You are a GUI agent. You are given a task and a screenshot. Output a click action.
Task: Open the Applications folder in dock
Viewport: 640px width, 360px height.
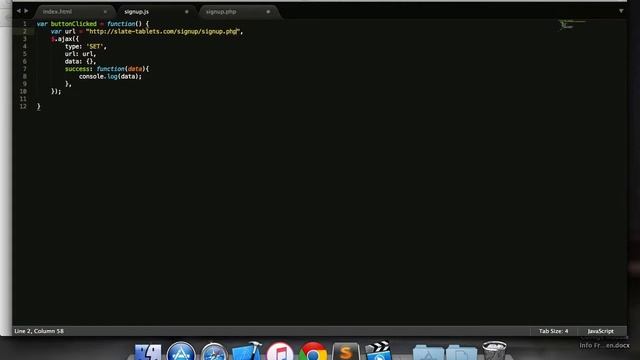click(x=428, y=352)
